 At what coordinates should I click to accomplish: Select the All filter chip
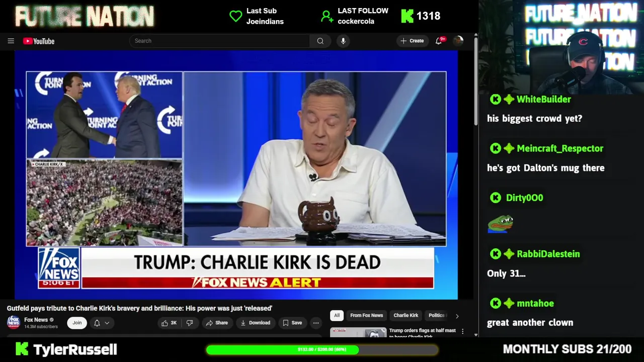(337, 315)
